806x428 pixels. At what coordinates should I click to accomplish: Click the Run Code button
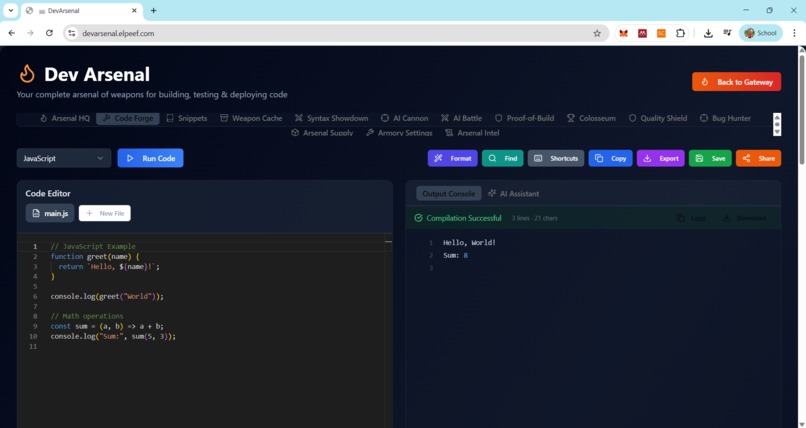150,158
